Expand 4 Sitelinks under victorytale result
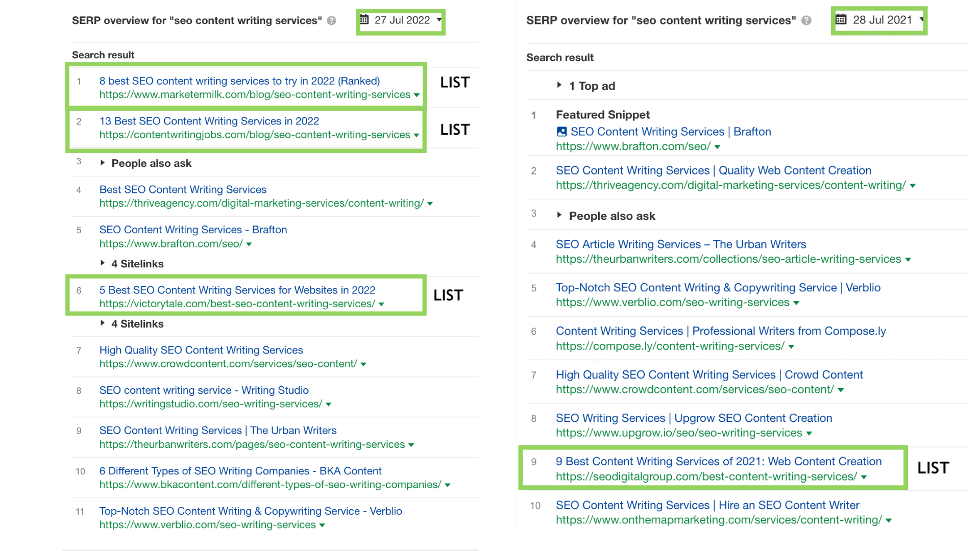 point(103,323)
